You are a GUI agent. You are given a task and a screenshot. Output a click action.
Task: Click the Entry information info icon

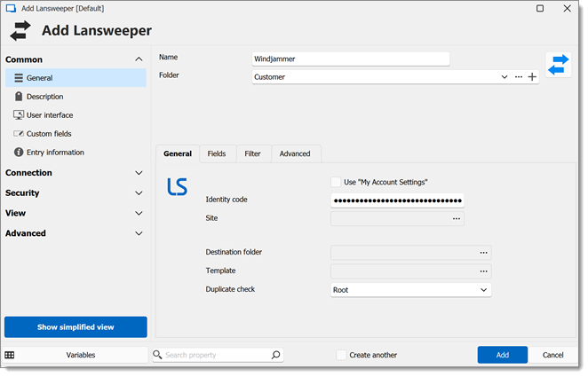pos(19,153)
